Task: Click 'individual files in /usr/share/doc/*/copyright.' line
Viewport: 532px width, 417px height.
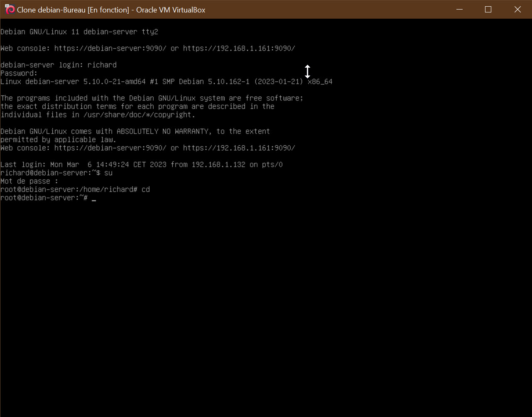Action: (x=98, y=115)
